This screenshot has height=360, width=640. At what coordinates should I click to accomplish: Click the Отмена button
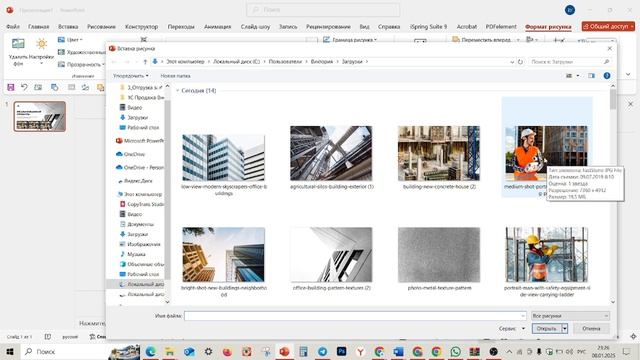point(591,329)
